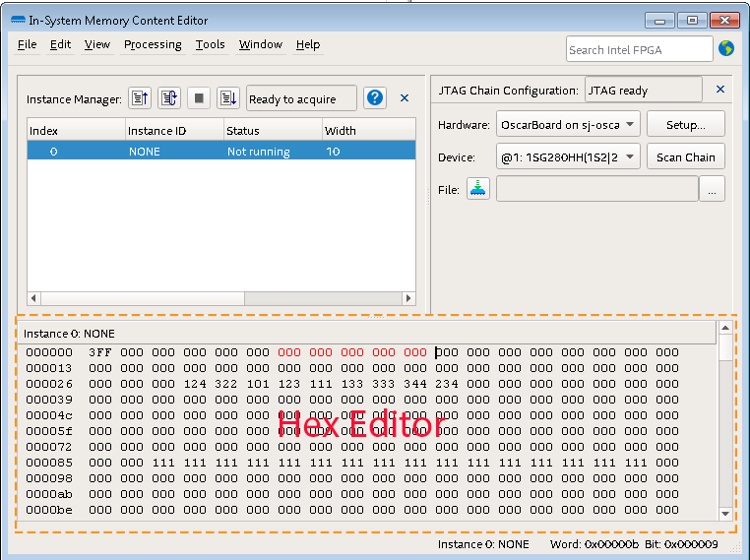Click the program device icon beside File
The image size is (750, 560).
pyautogui.click(x=478, y=189)
